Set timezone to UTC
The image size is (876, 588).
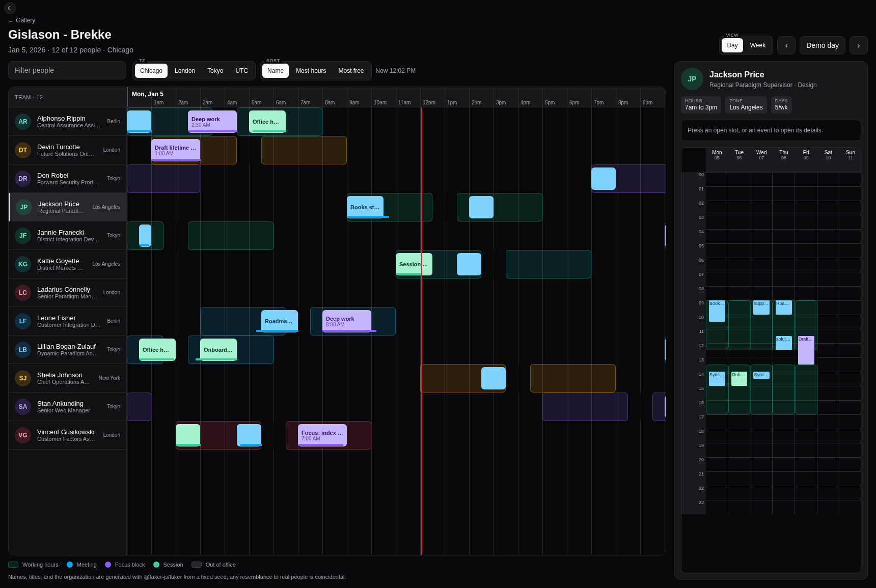point(242,71)
